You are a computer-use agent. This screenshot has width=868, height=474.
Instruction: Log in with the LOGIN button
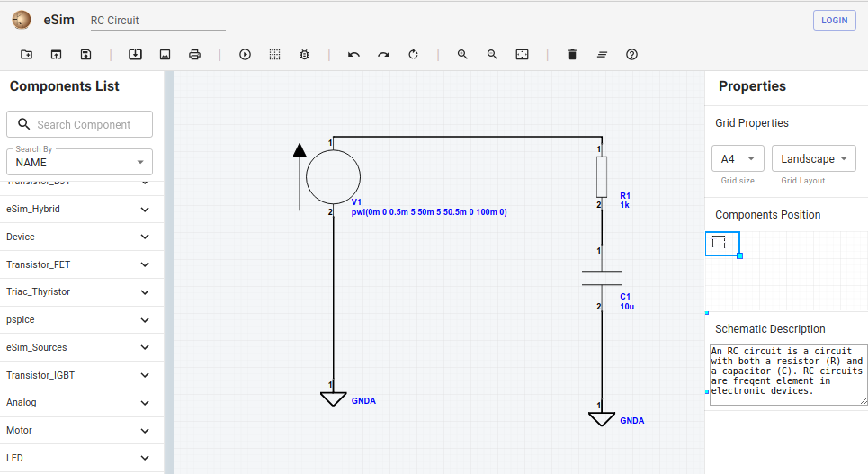(x=834, y=20)
